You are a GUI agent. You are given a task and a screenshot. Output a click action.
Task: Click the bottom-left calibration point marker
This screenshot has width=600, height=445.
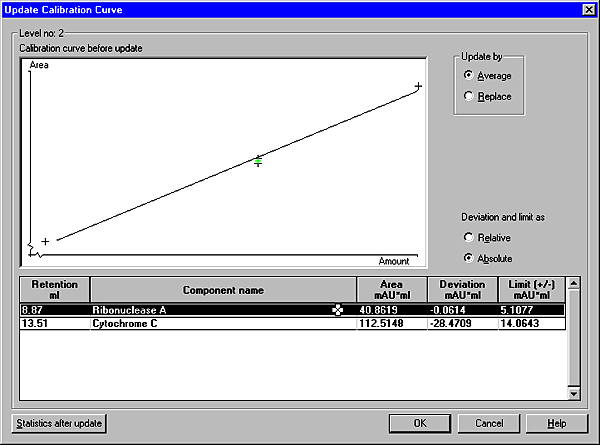(45, 241)
